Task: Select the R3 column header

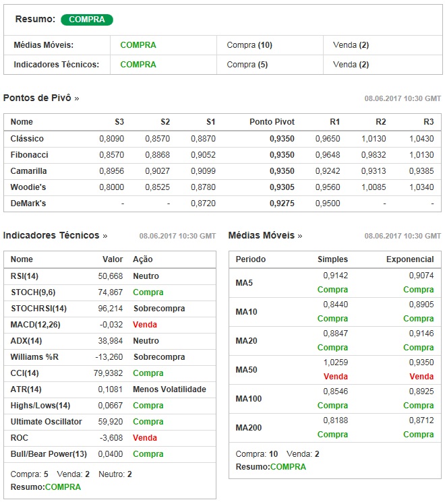Action: tap(429, 122)
